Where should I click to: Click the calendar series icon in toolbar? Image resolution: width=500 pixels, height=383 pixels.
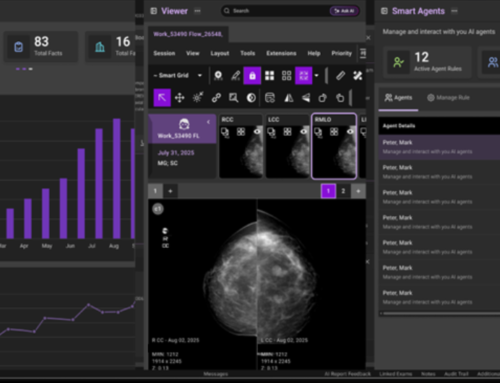[270, 98]
